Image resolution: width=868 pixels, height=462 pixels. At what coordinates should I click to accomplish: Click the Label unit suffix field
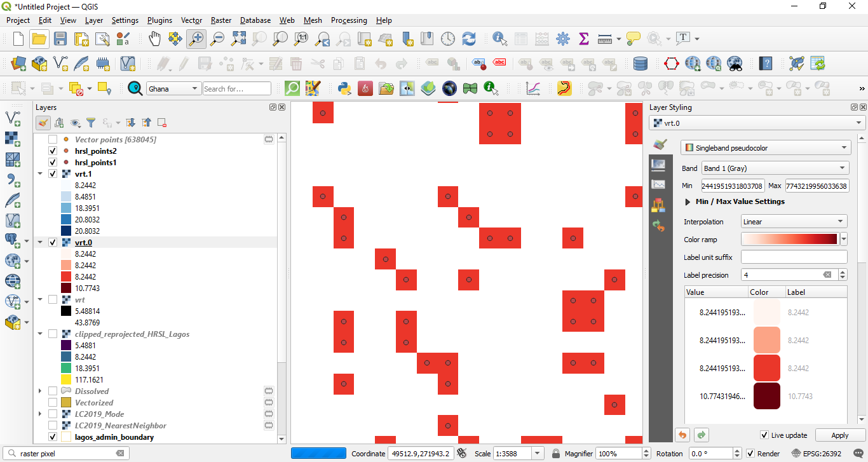(794, 257)
